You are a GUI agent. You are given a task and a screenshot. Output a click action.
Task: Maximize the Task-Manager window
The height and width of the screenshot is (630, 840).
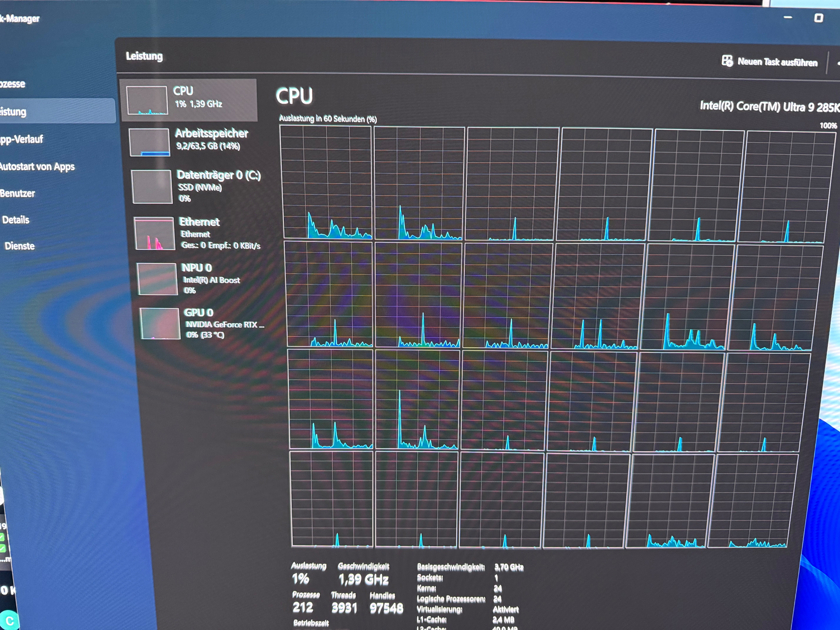pos(818,18)
